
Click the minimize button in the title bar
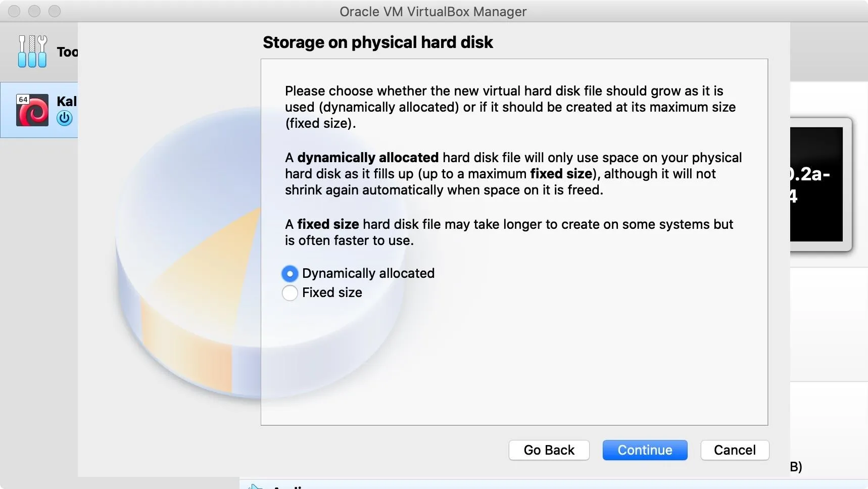tap(34, 11)
